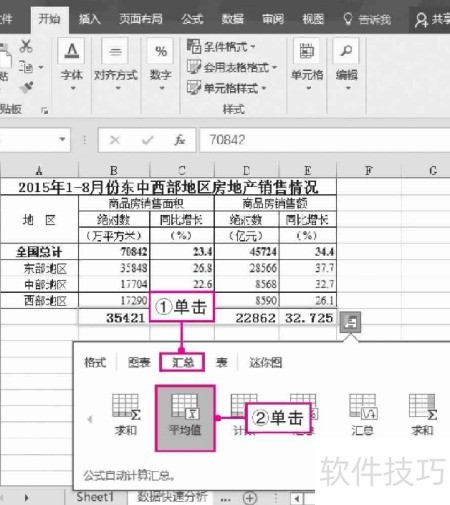Open the Number (数字) percent group
Viewport: 450px width, 505px height.
pos(161,64)
